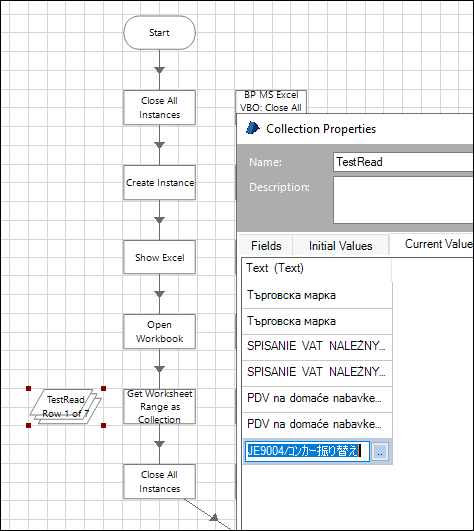Screen dimensions: 474x531
Task: Select the Start stage oval
Action: pyautogui.click(x=159, y=33)
